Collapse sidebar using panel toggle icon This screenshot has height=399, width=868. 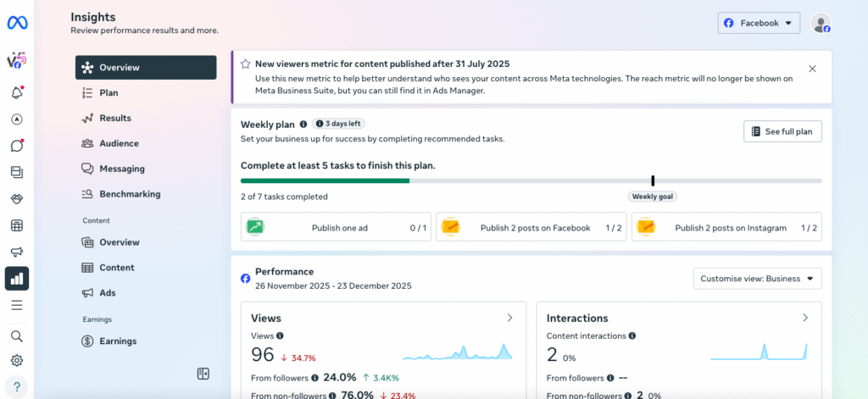203,374
